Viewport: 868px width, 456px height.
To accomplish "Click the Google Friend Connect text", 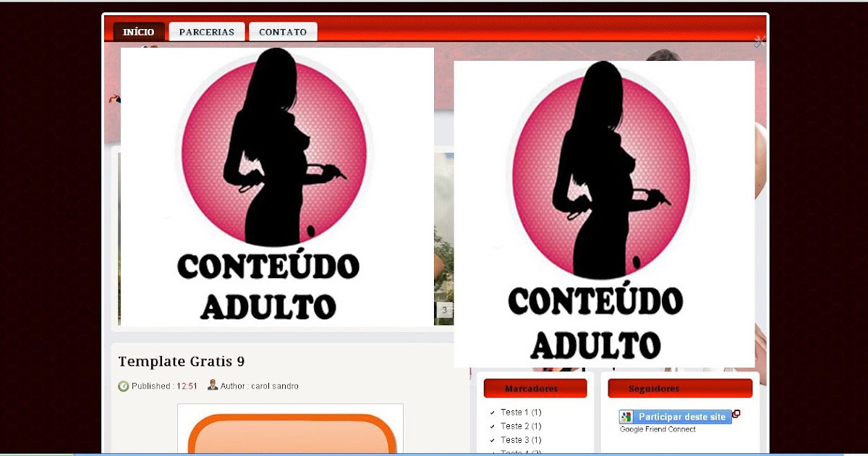I will [x=658, y=429].
